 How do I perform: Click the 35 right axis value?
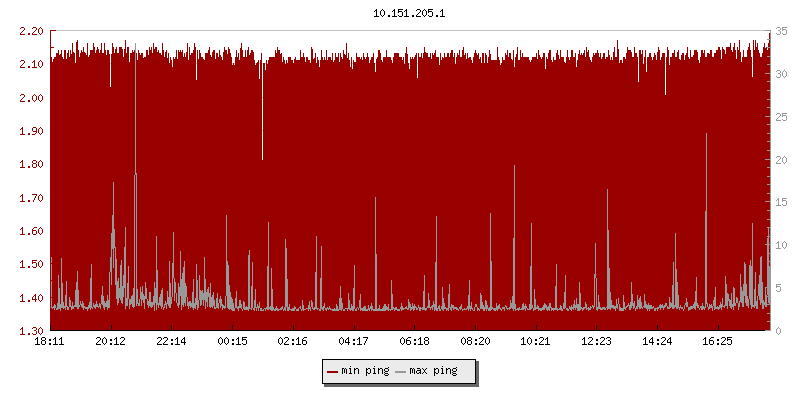781,31
